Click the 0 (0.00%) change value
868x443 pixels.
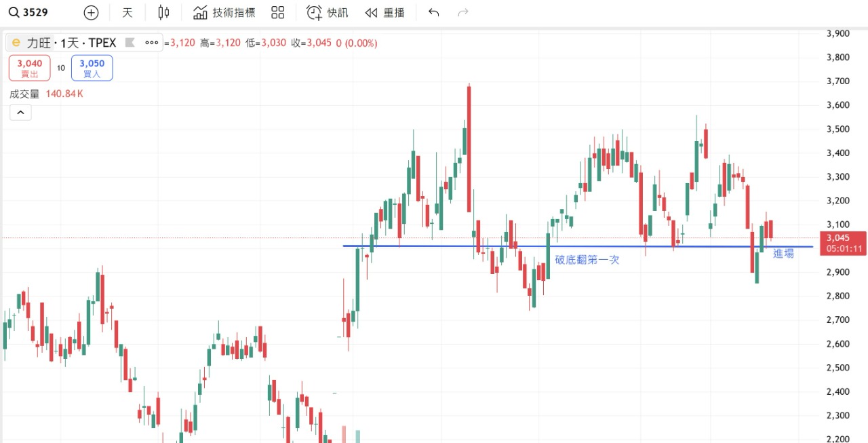click(x=357, y=43)
